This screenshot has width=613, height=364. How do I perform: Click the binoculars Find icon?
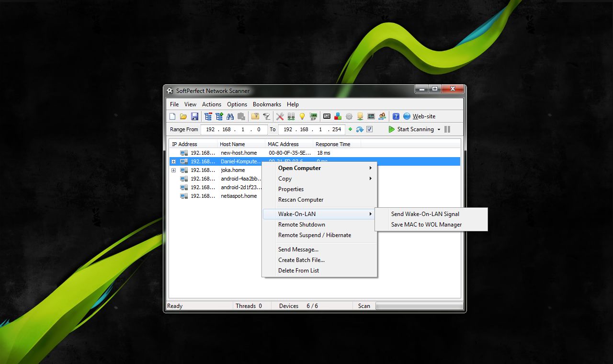[x=230, y=116]
